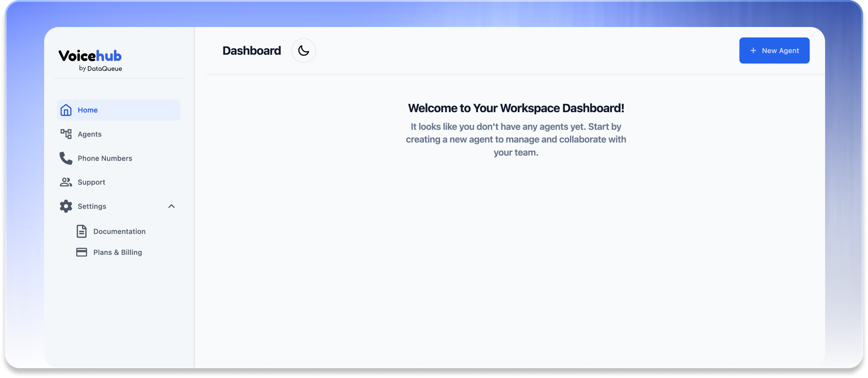Click the Dashboard page title
The height and width of the screenshot is (378, 868).
[x=252, y=51]
